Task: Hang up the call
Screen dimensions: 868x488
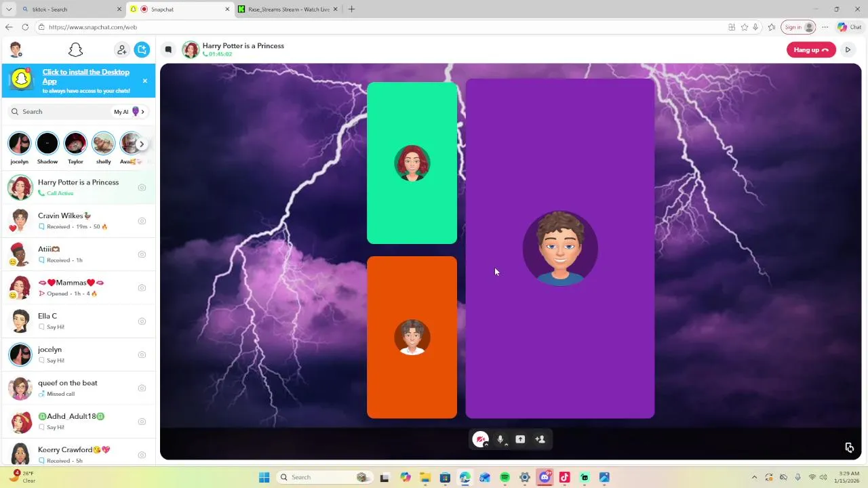Action: click(811, 49)
